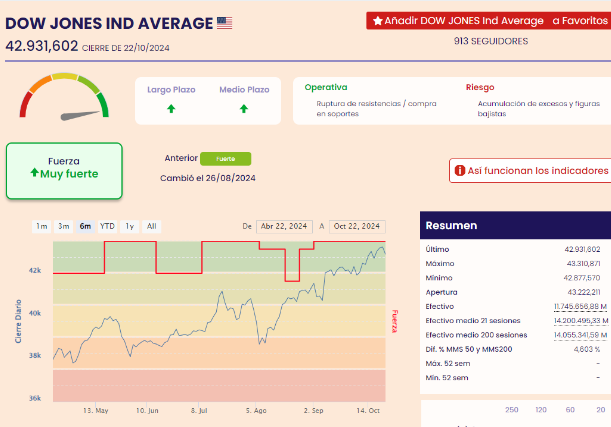
Task: Click the Fuerza Muy fuerte box
Action: click(64, 171)
